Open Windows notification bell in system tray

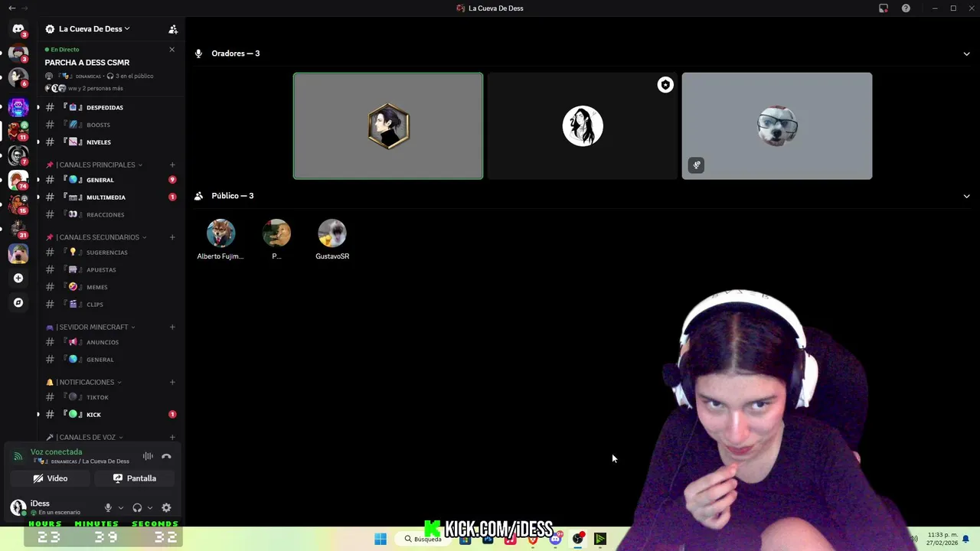point(965,539)
